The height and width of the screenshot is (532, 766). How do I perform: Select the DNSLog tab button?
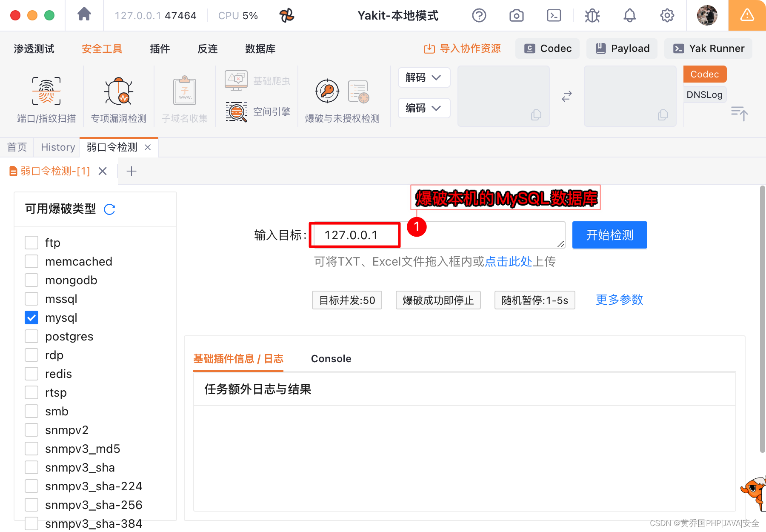tap(705, 94)
